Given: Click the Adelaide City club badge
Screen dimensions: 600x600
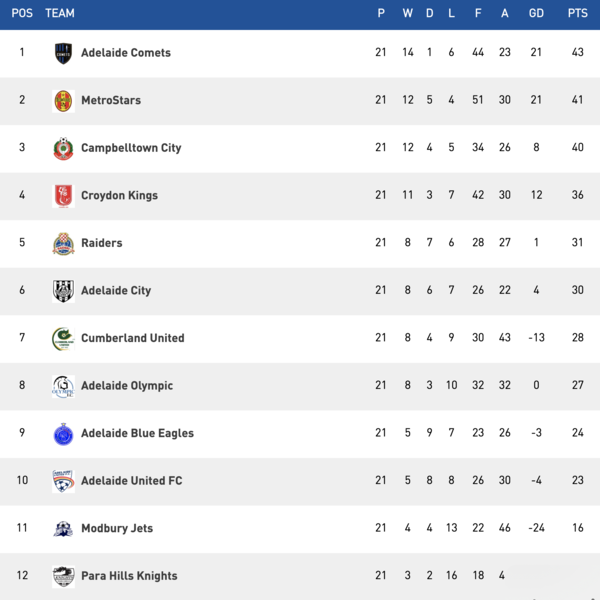Looking at the screenshot, I should (63, 291).
